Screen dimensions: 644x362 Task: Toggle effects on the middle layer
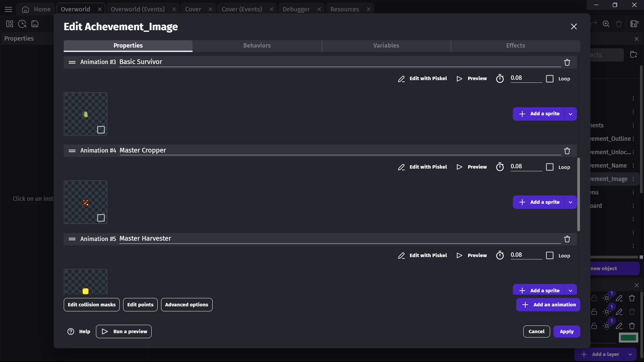607,312
